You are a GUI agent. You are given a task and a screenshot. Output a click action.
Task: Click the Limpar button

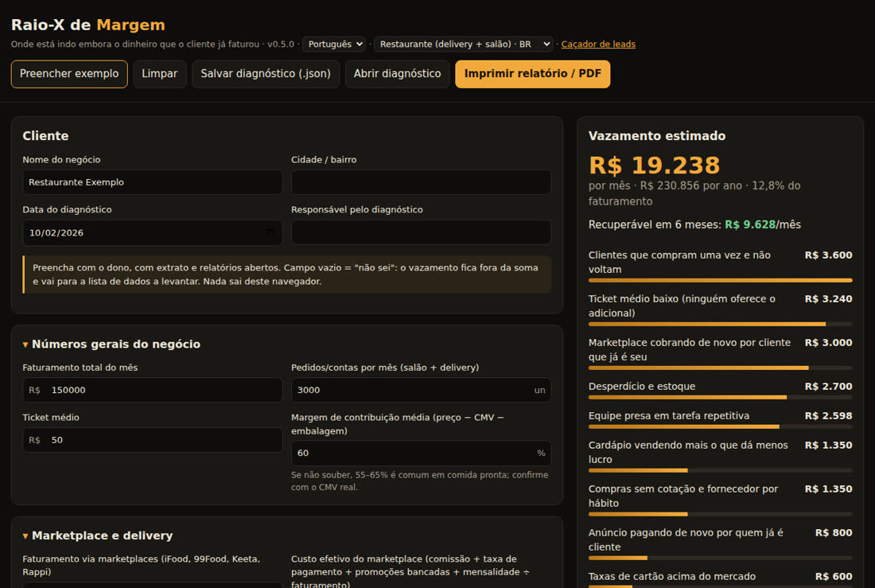click(160, 74)
